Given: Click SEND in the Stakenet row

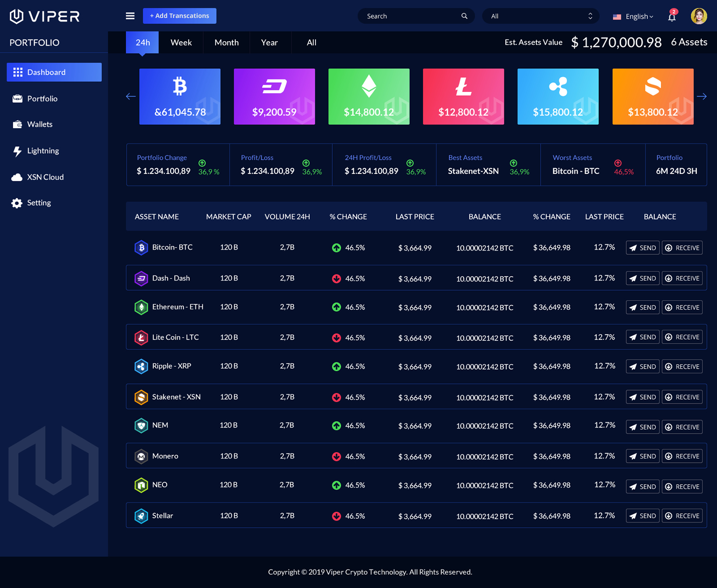Looking at the screenshot, I should point(643,397).
